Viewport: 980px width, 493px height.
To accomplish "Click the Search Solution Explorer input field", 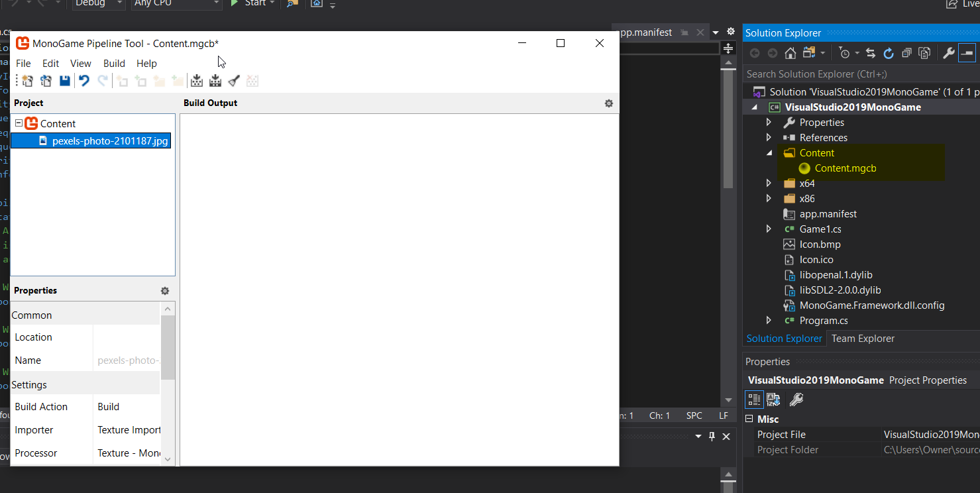I will (855, 74).
